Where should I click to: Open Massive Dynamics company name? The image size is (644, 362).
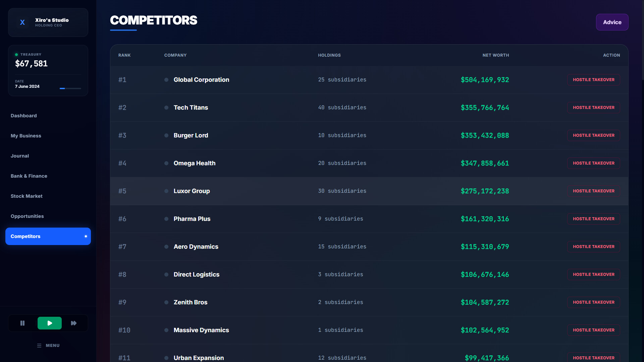(201, 330)
